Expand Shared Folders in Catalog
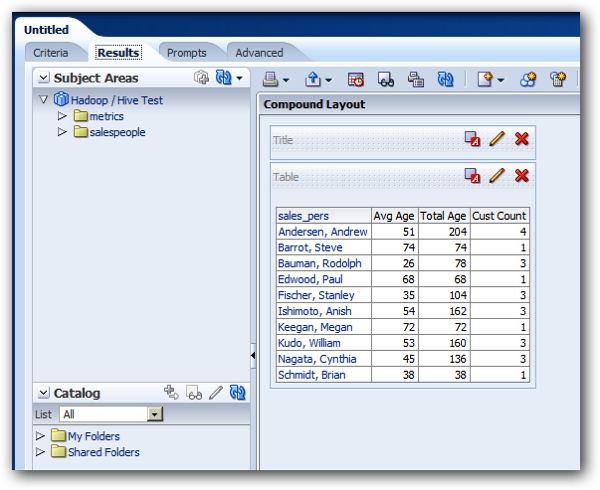This screenshot has height=490, width=600. point(40,452)
